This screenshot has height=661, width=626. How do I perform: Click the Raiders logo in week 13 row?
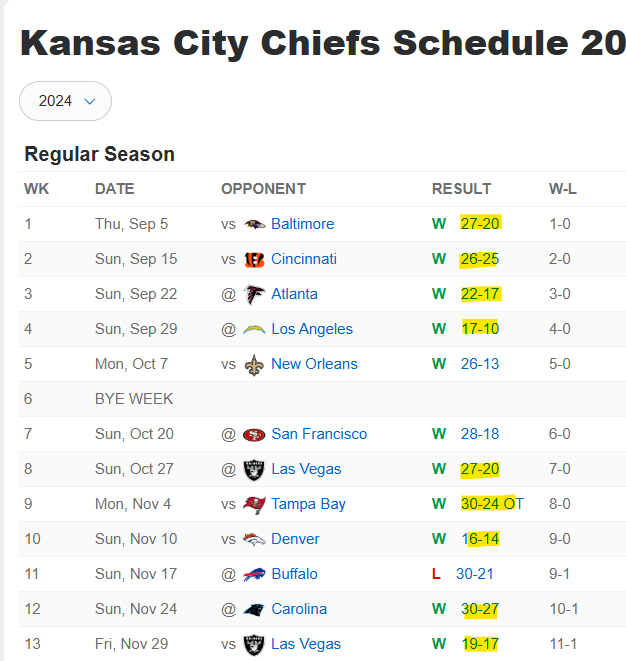pos(254,645)
